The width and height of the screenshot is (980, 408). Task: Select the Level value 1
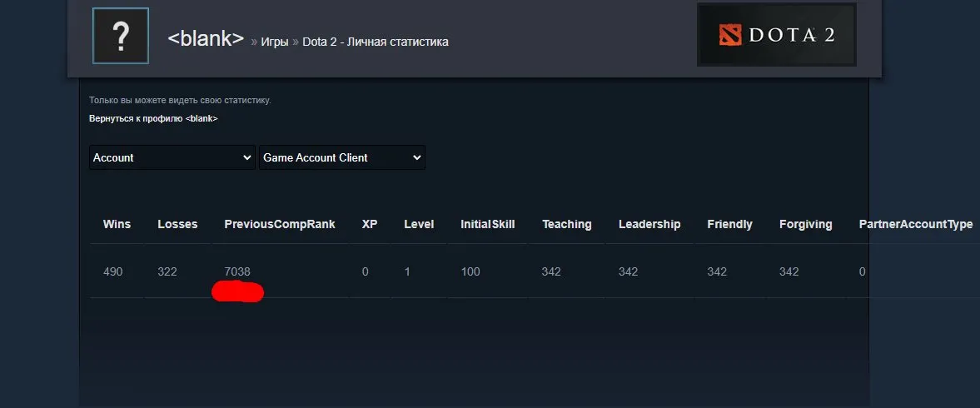(x=407, y=271)
